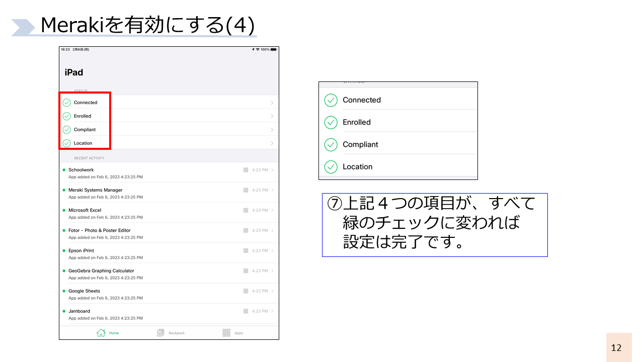Click the slide title Merakiを有効にする(4)
This screenshot has height=362, width=644.
point(147,26)
